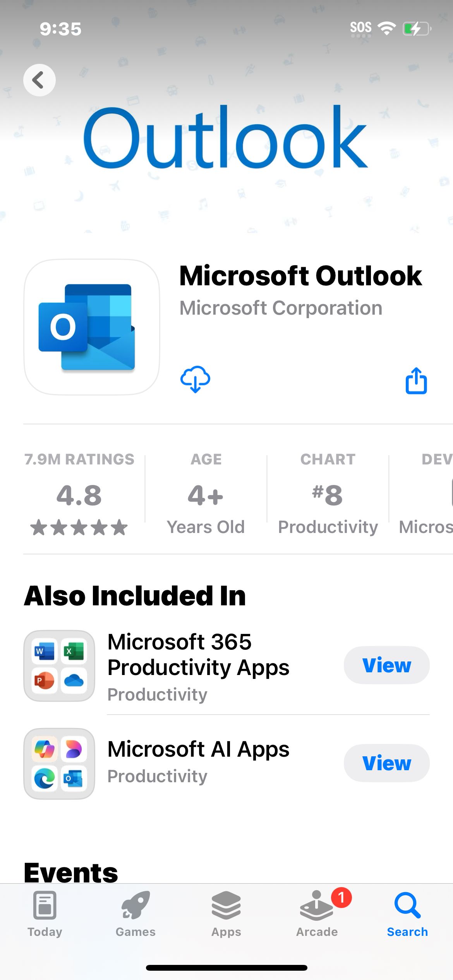View Microsoft 365 Productivity Apps bundle
Screen dimensions: 453x980
[x=386, y=665]
